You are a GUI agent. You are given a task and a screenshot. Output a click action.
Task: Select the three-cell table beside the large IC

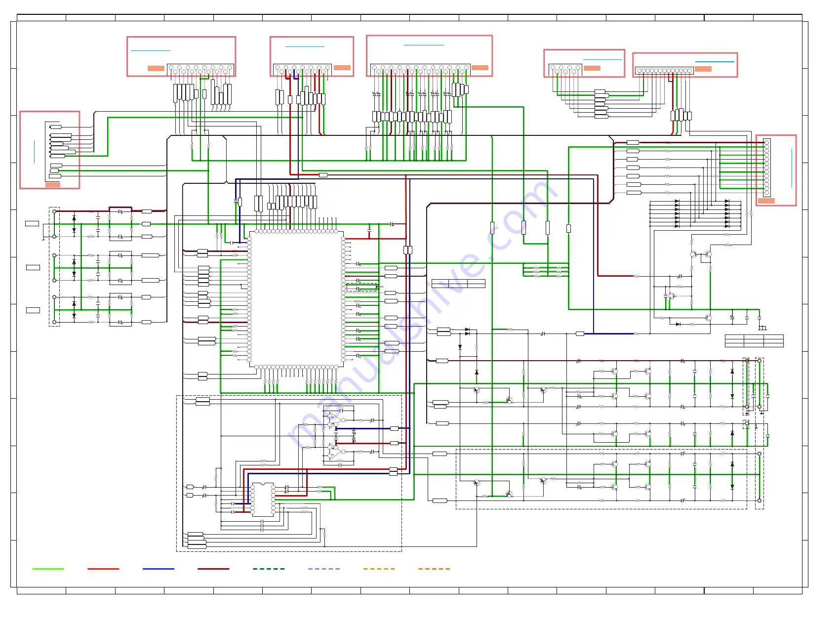click(x=458, y=284)
